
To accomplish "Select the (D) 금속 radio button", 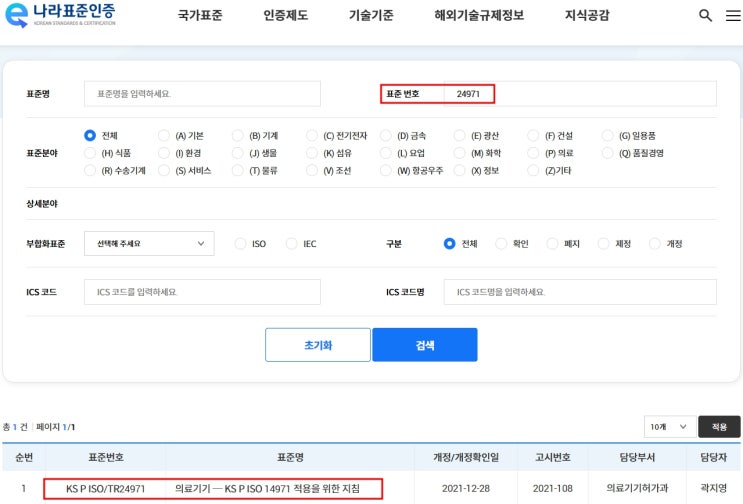I will coord(386,135).
